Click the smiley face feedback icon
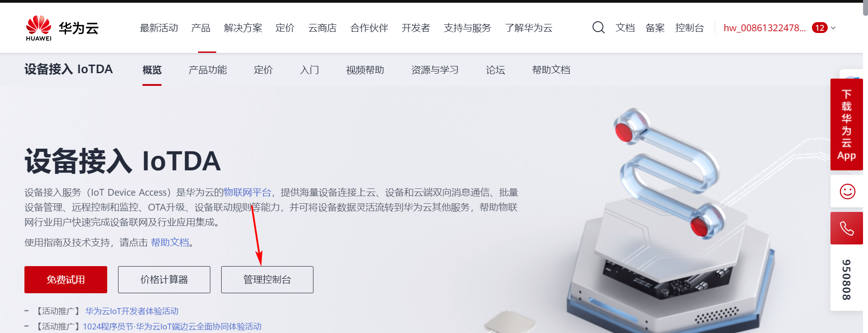 [847, 192]
